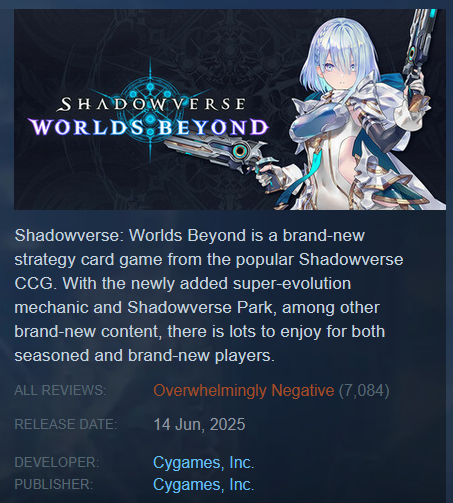Click the purple Worlds Beyond title logo
453x503 pixels.
point(150,127)
